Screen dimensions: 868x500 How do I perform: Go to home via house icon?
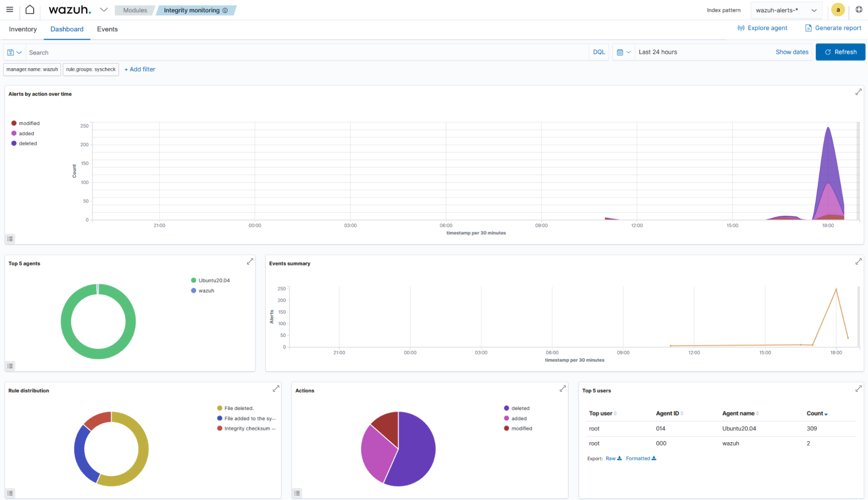click(x=30, y=10)
